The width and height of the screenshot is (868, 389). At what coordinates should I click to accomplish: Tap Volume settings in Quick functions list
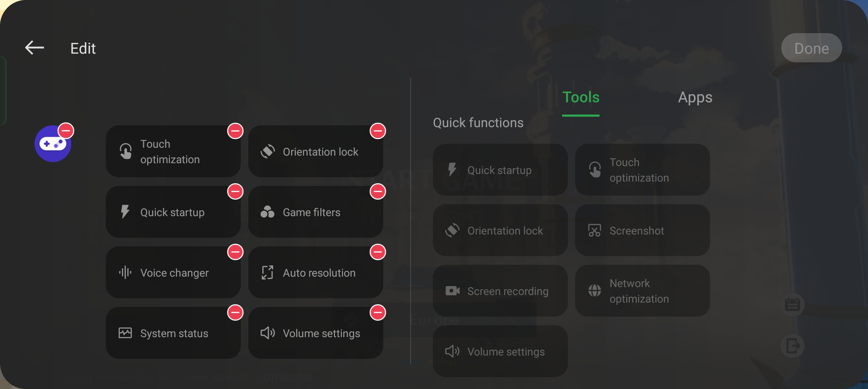click(500, 352)
